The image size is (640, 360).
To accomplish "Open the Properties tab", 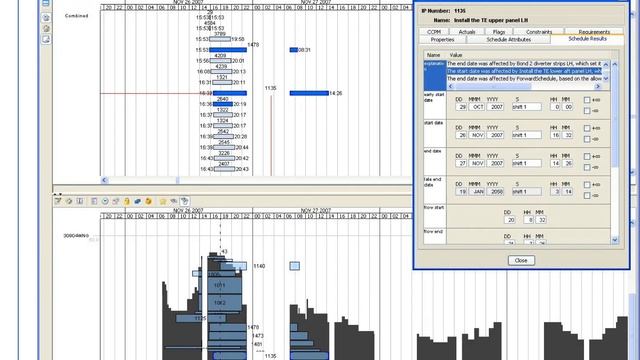I will pyautogui.click(x=442, y=40).
